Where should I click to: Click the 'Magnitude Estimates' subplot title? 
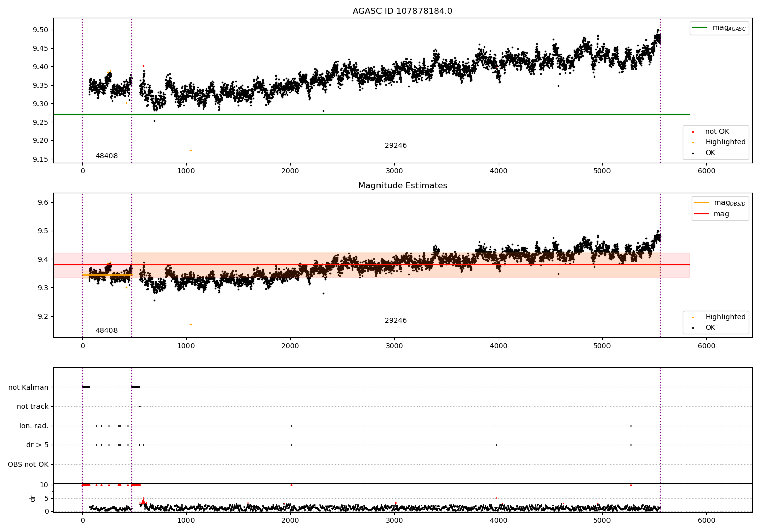coord(402,186)
